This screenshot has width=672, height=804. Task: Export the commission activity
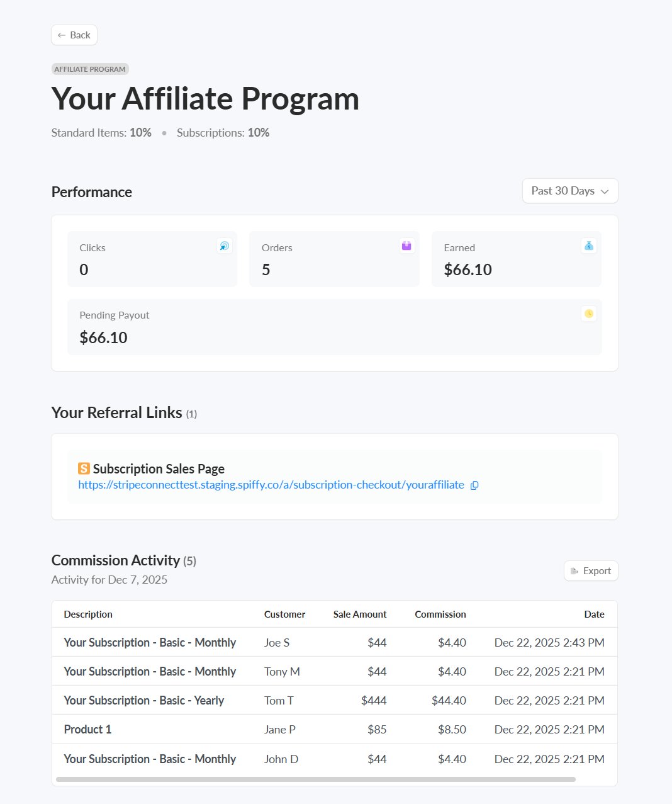(x=591, y=571)
